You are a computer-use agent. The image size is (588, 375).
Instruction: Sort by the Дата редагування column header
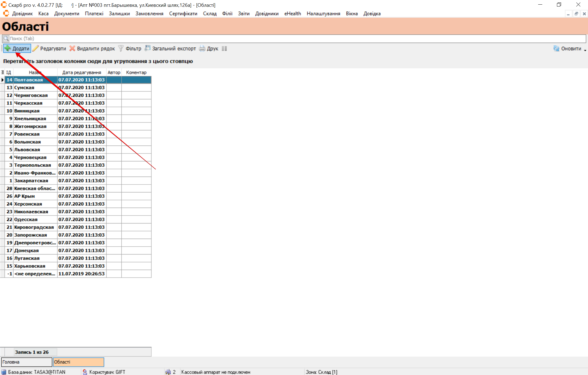[x=81, y=72]
